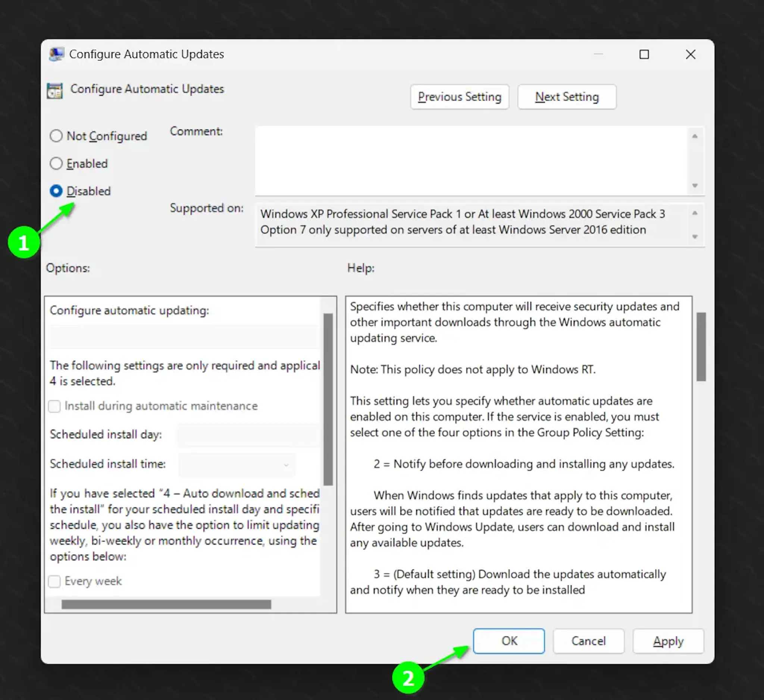
Task: Select the Not Configured radio button
Action: [56, 136]
